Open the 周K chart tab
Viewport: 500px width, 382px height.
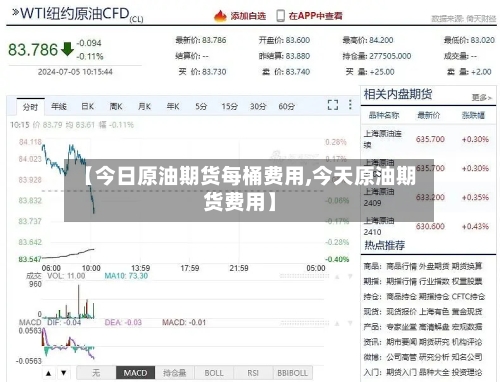(x=116, y=107)
